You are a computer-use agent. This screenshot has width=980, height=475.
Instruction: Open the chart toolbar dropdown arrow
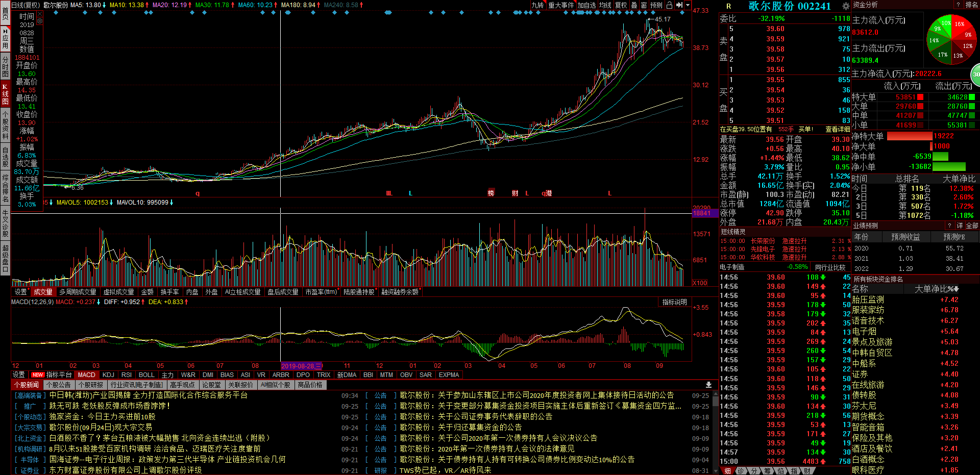pos(688,5)
